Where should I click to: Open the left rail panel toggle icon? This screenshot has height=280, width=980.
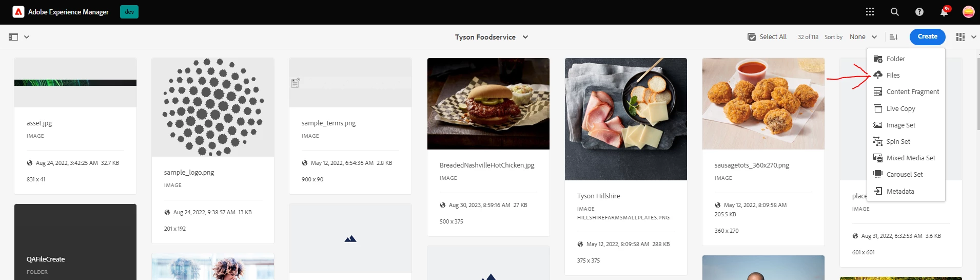click(13, 37)
